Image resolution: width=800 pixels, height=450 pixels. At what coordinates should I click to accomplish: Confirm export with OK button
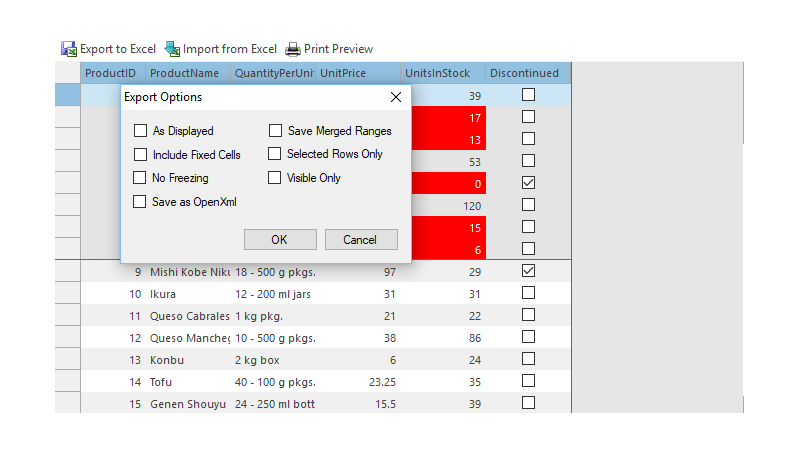(x=280, y=239)
